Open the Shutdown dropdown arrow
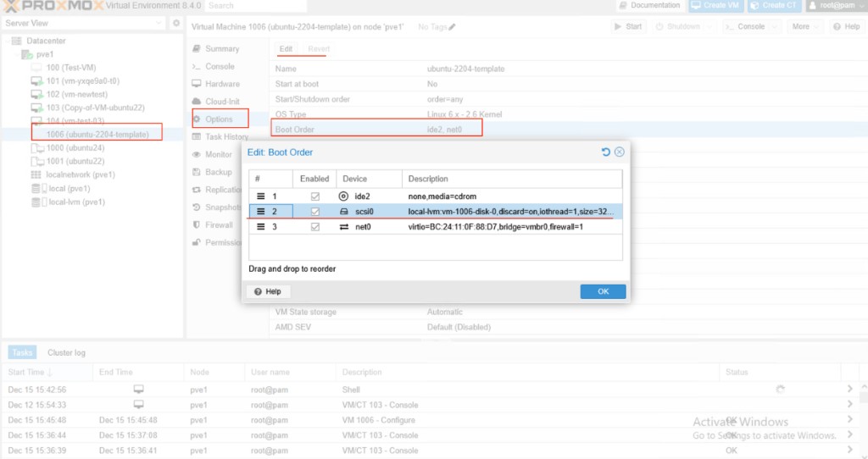This screenshot has width=868, height=459. pyautogui.click(x=709, y=26)
